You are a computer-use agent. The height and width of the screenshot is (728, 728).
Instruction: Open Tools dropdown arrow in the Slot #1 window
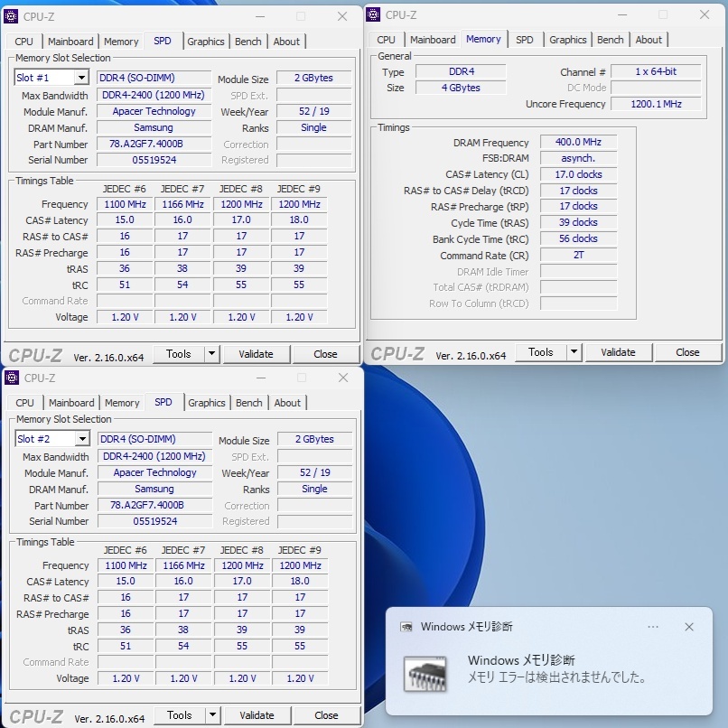tap(212, 354)
